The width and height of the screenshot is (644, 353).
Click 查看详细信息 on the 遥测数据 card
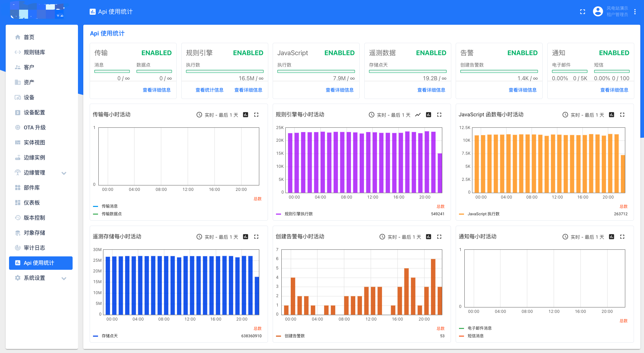431,90
